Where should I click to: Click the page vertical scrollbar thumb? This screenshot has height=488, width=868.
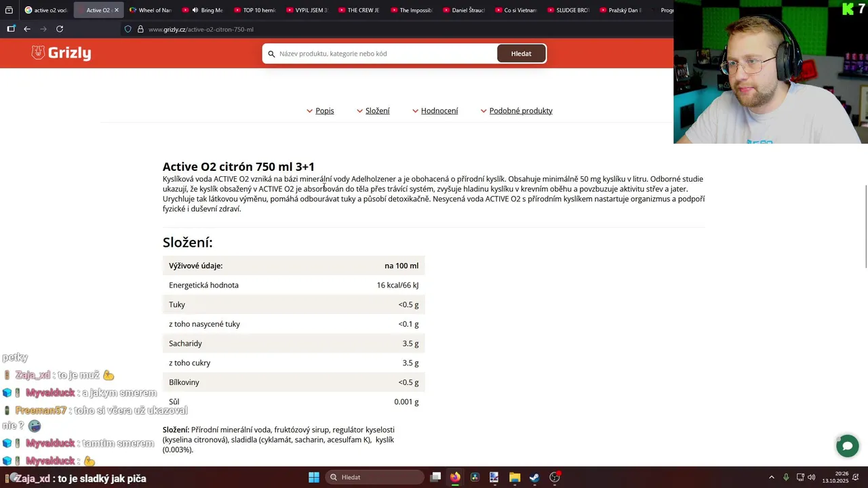[865, 226]
